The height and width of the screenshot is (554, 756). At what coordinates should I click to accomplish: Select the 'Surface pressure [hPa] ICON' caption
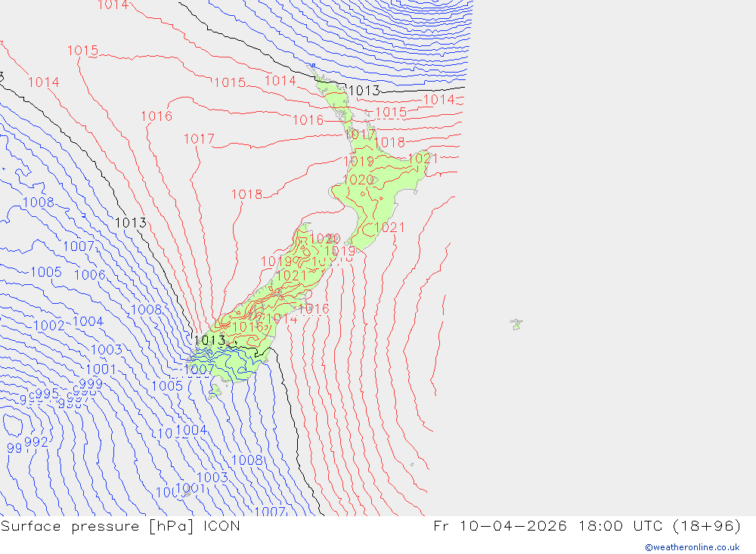120,526
